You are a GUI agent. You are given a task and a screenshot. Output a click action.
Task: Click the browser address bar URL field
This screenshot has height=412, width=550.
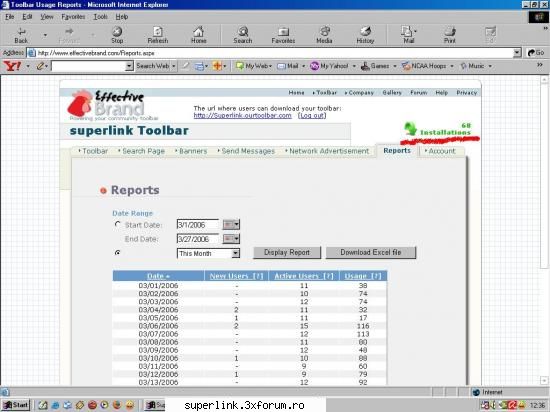tap(270, 53)
